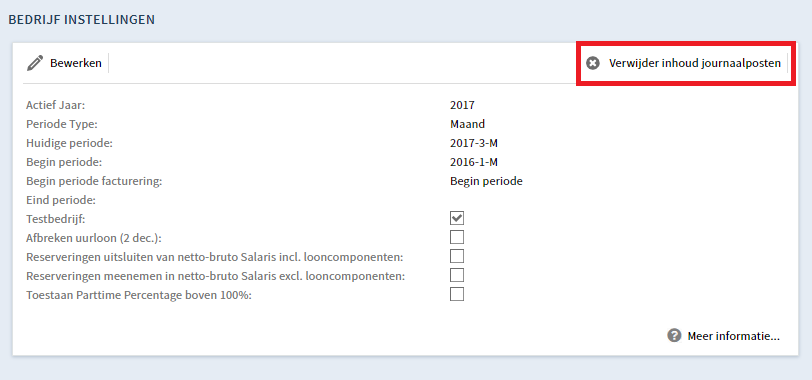
Task: Click the Actief Jaar value 2017
Action: click(462, 105)
